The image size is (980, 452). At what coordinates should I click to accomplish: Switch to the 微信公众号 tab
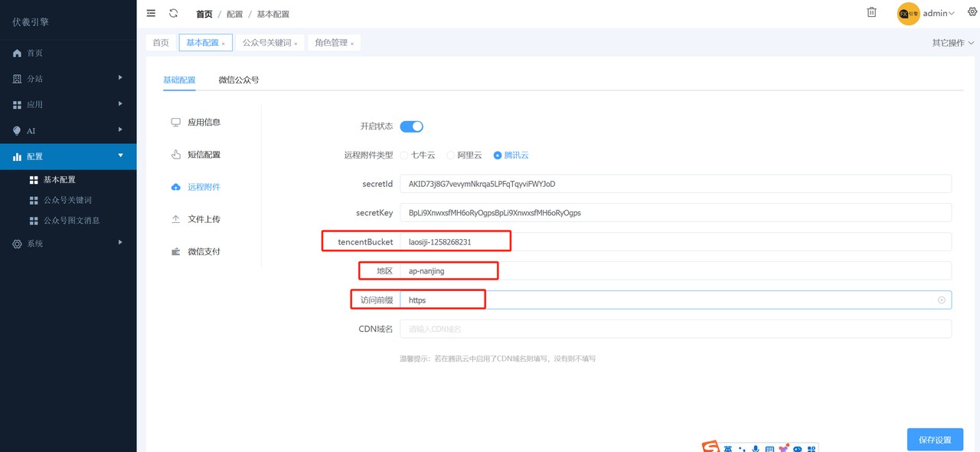coord(240,79)
